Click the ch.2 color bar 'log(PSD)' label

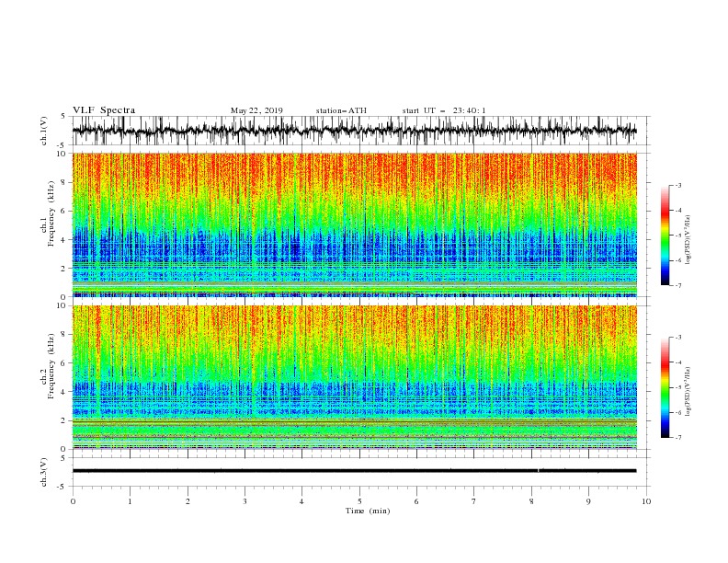688,392
